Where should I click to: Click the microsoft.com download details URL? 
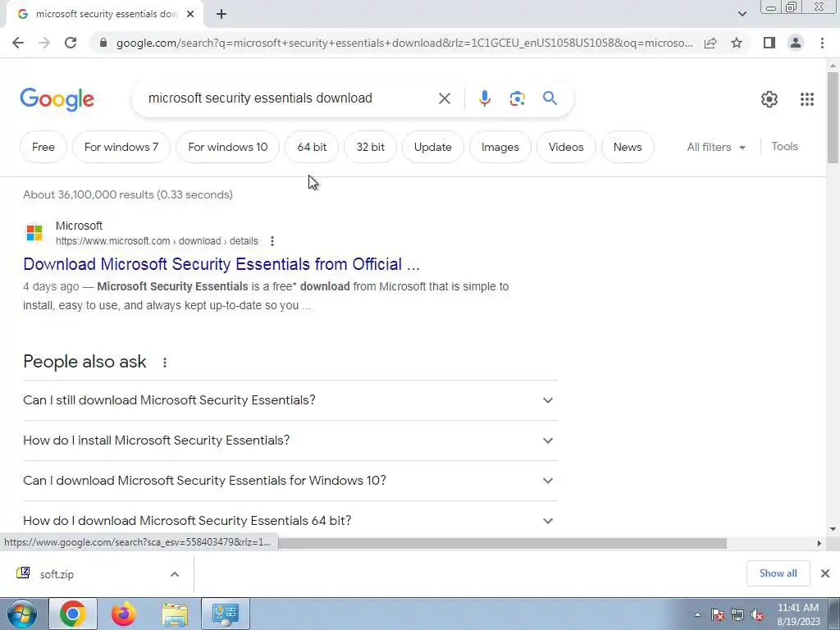(x=157, y=241)
